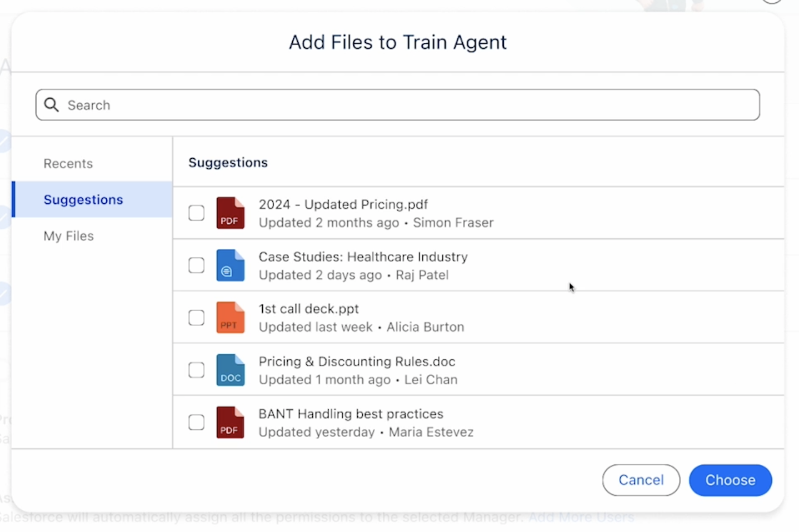The height and width of the screenshot is (532, 799).
Task: Click the PPT icon for 1st call deck
Action: coord(230,318)
